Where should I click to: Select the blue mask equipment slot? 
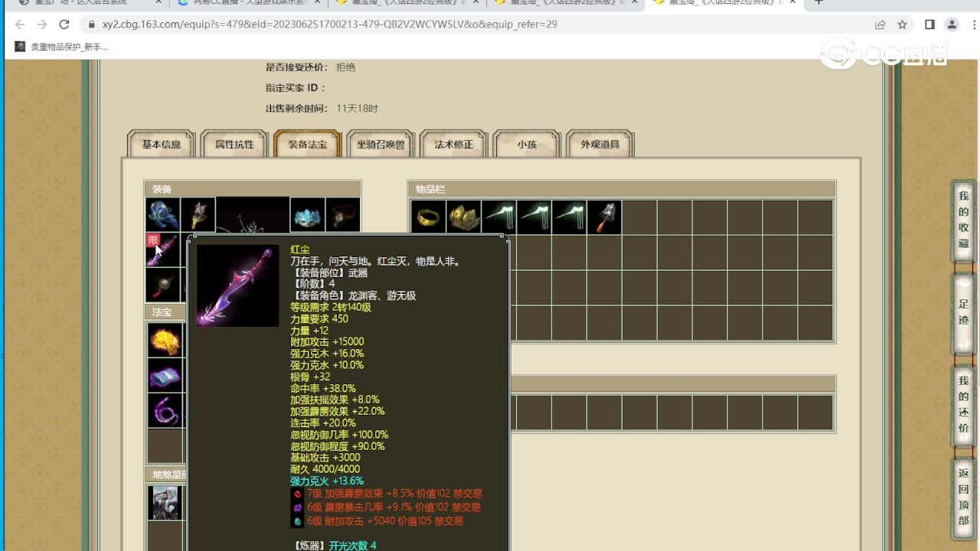[307, 215]
